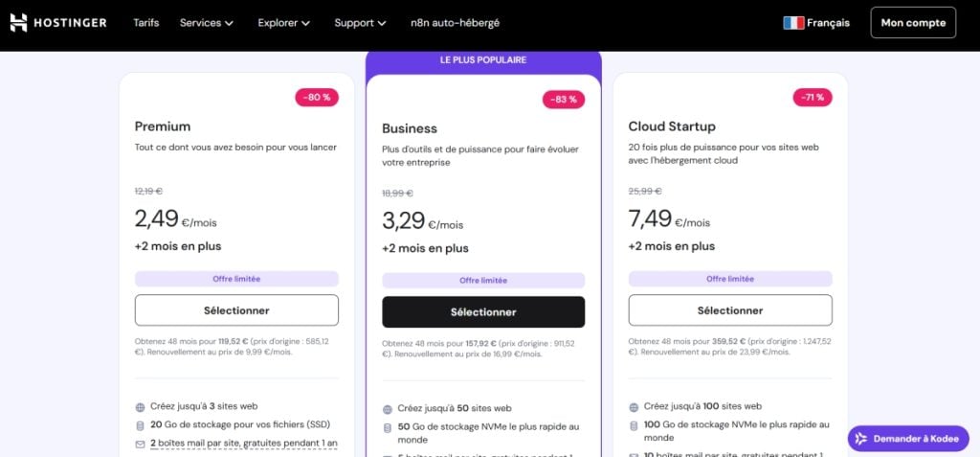Open Mon compte account page
980x457 pixels.
(913, 23)
